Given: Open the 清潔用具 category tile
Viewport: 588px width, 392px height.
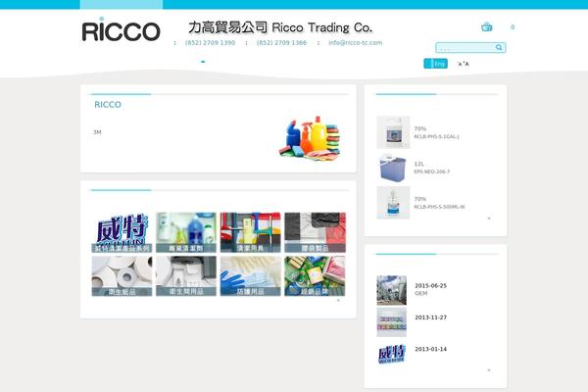Looking at the screenshot, I should click(x=251, y=232).
